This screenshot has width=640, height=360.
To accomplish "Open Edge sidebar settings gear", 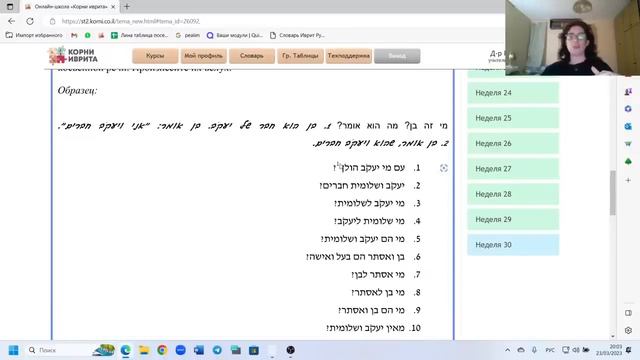I will pyautogui.click(x=628, y=330).
